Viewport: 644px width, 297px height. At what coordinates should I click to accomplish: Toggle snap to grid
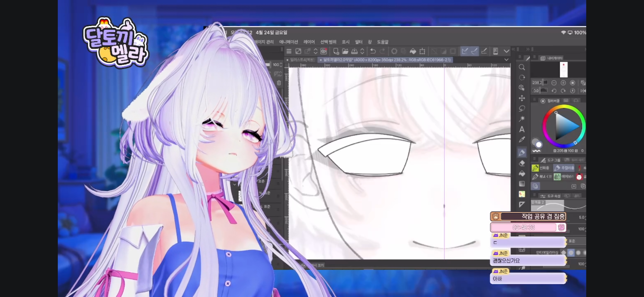[484, 51]
